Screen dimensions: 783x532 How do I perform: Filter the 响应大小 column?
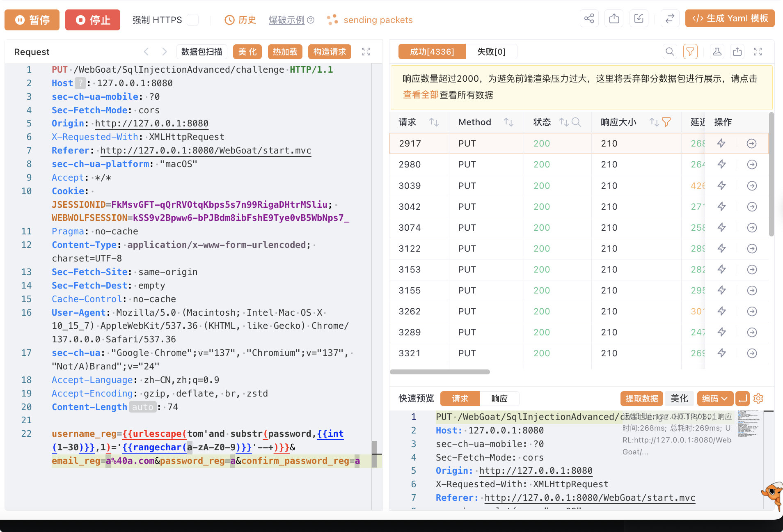tap(666, 122)
